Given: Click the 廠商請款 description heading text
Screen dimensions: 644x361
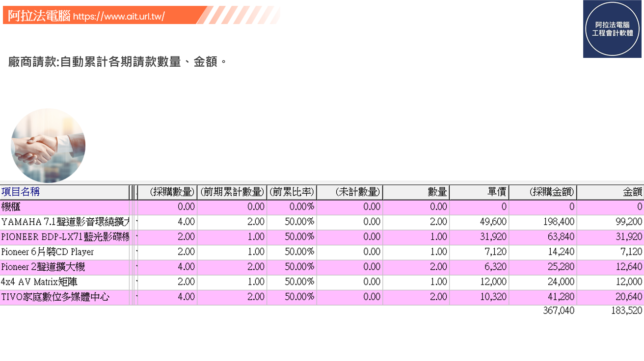Looking at the screenshot, I should click(x=118, y=62).
